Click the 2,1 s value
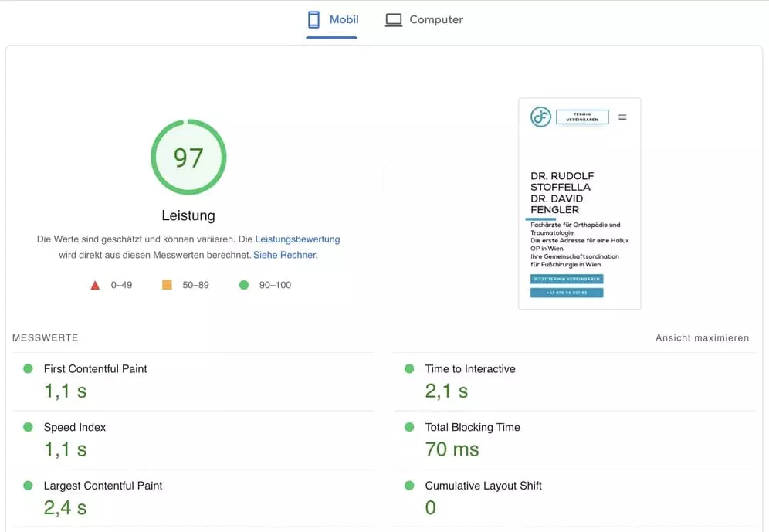 coord(446,391)
